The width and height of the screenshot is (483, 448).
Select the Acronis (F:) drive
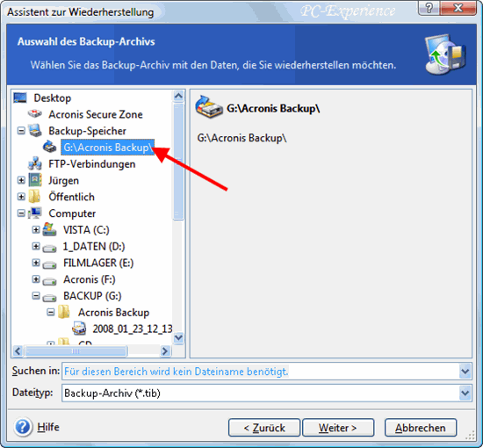tap(89, 279)
